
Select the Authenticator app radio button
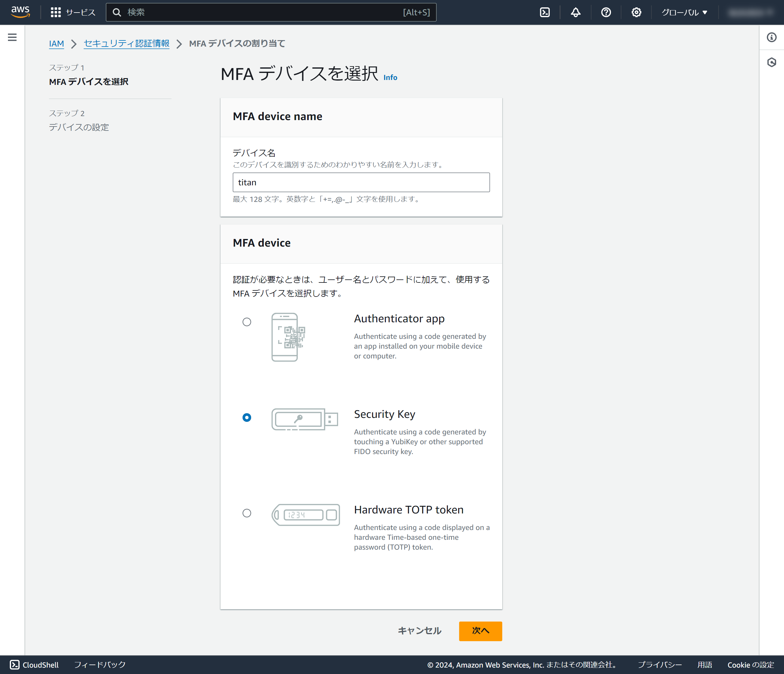click(x=247, y=322)
